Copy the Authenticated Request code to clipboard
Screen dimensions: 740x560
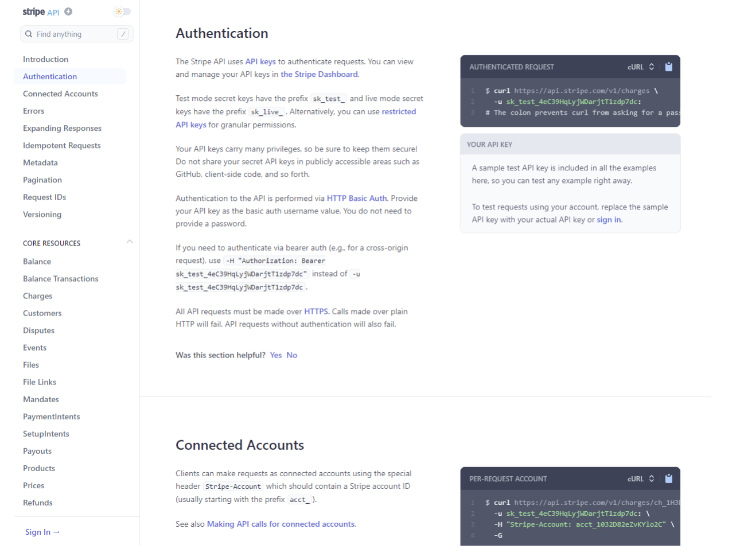pos(669,67)
